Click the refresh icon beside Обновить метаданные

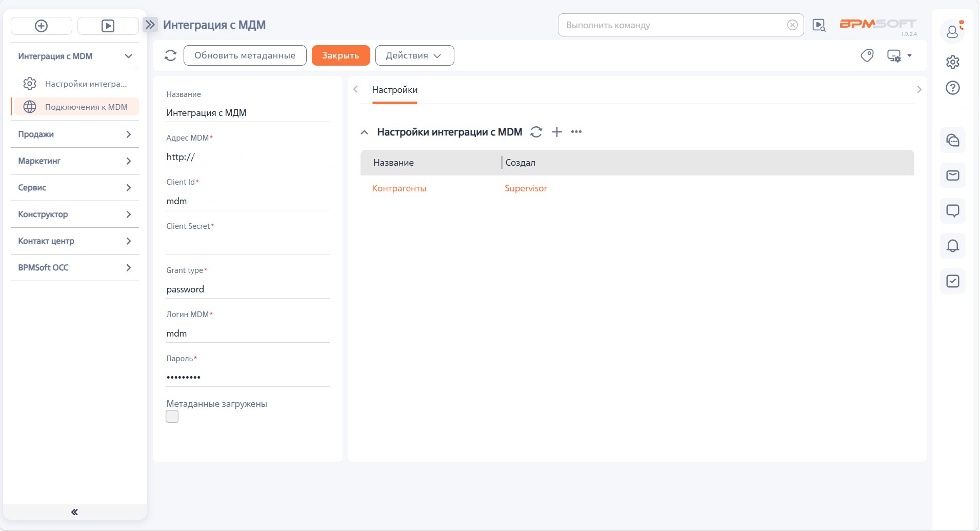click(170, 55)
